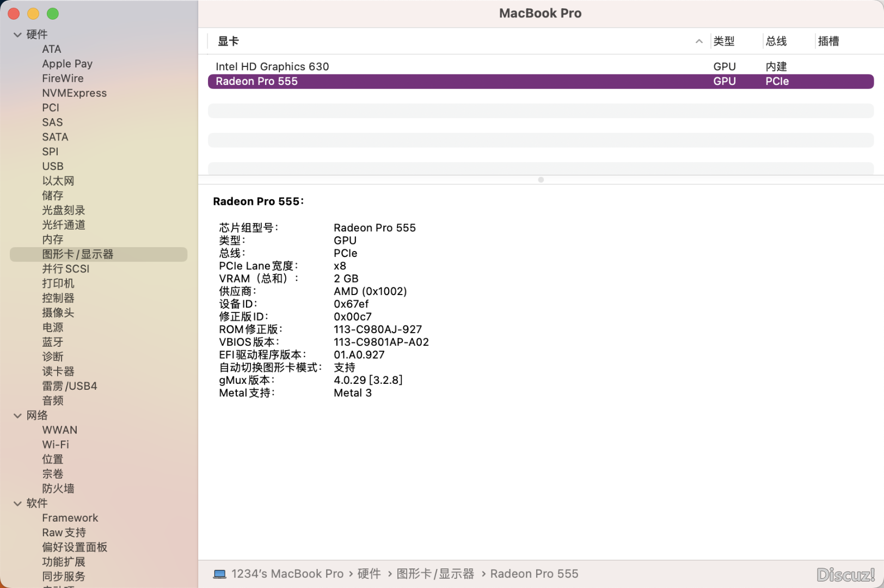Open 蓝牙 hardware entry

coord(53,342)
